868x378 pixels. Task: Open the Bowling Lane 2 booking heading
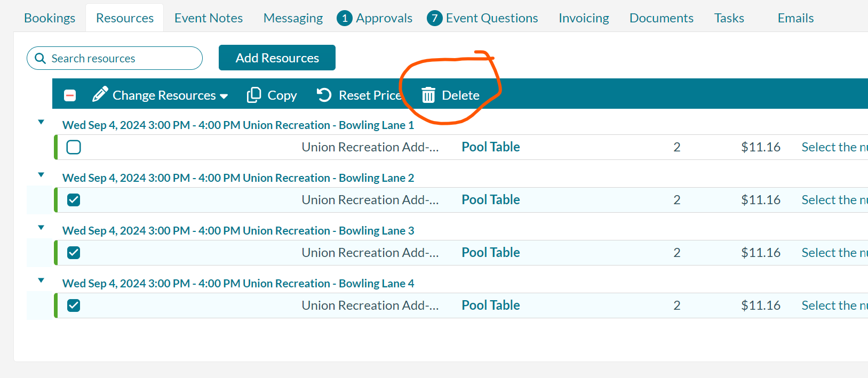coord(238,178)
